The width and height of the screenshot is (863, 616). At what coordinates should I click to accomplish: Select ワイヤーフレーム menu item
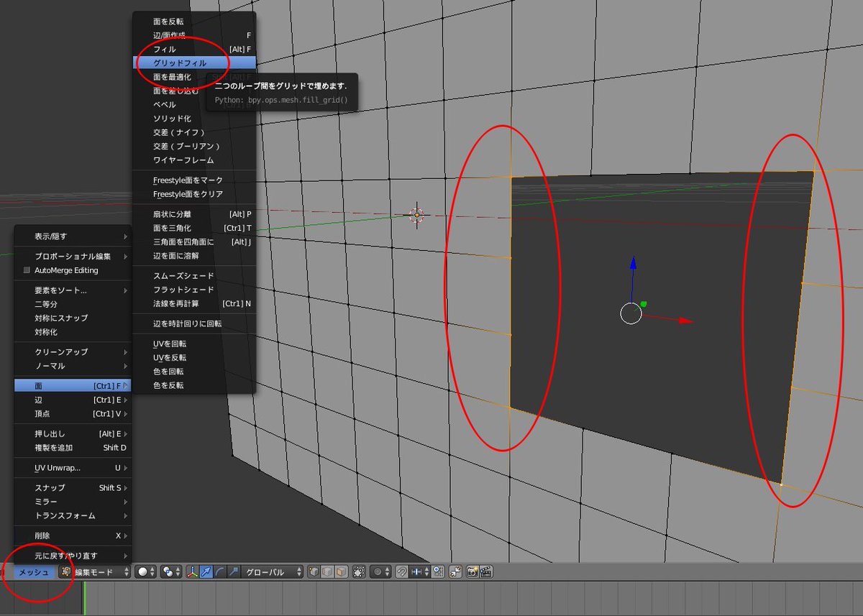point(194,160)
